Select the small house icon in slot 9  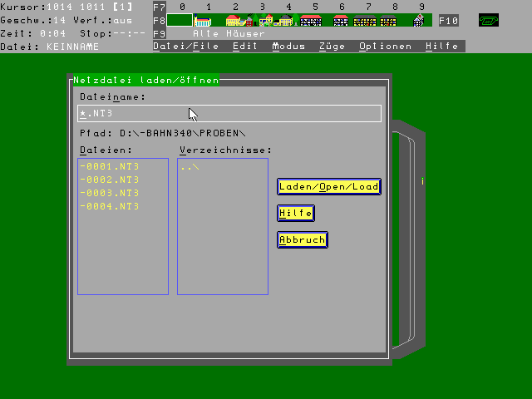click(420, 20)
